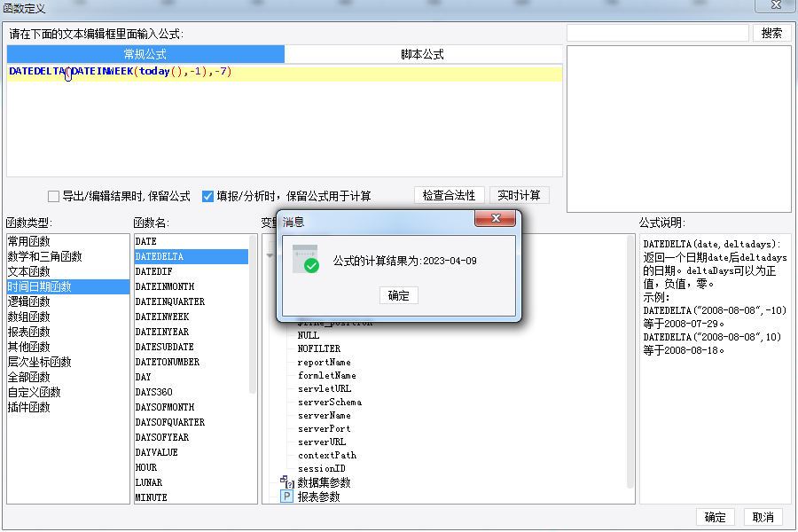Click the search input field
This screenshot has height=532, width=798.
tap(658, 33)
